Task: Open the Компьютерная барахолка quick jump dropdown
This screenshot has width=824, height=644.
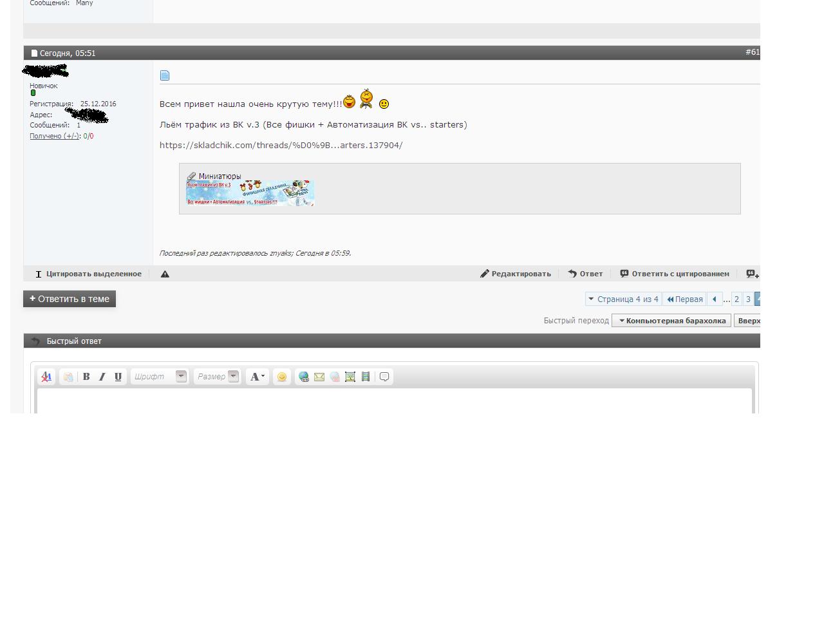Action: 671,321
